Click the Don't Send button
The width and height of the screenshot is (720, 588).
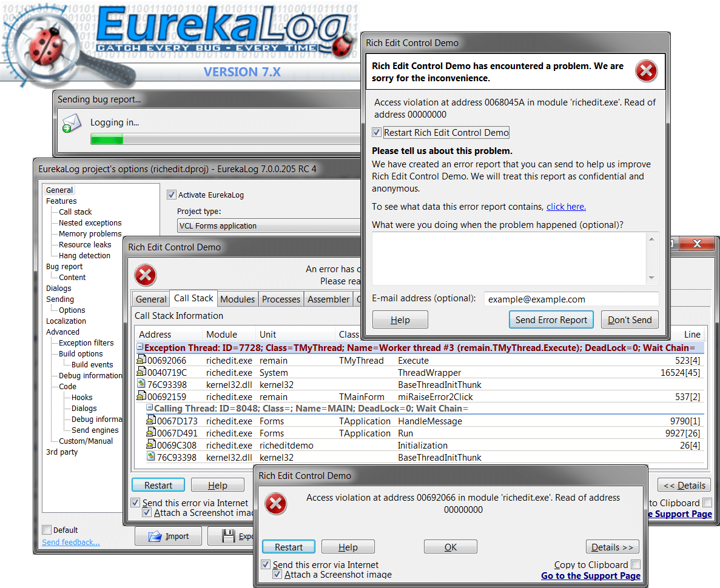(x=630, y=319)
